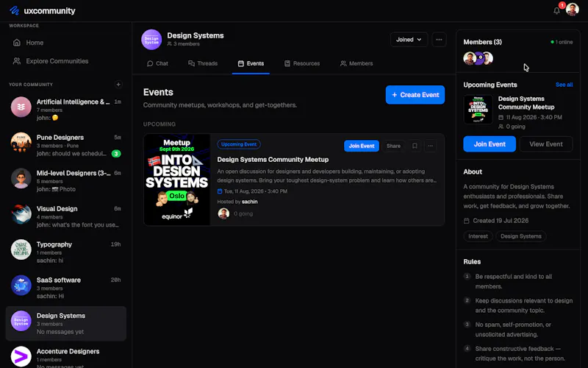Open the event card more options ellipsis
Image resolution: width=588 pixels, height=368 pixels.
point(431,146)
